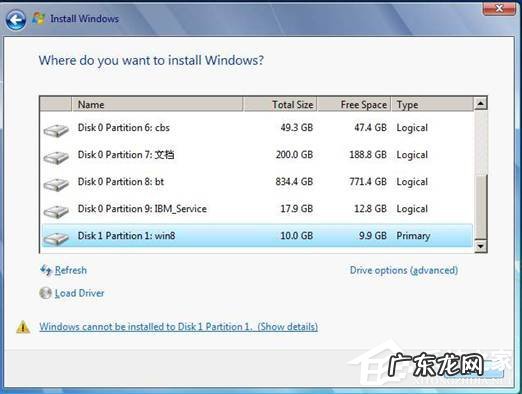Viewport: 522px width, 394px height.
Task: Click Logical type in Partition 7 row
Action: (412, 155)
